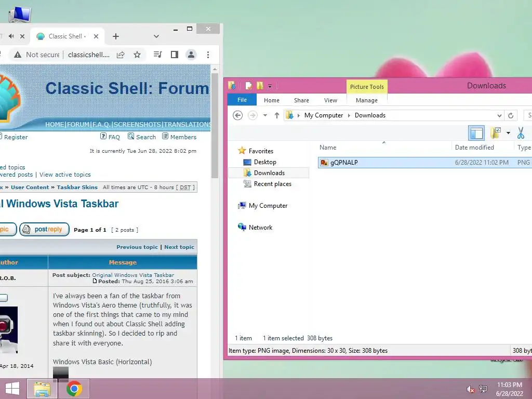
Task: Open the Windows Start button
Action: click(x=12, y=389)
